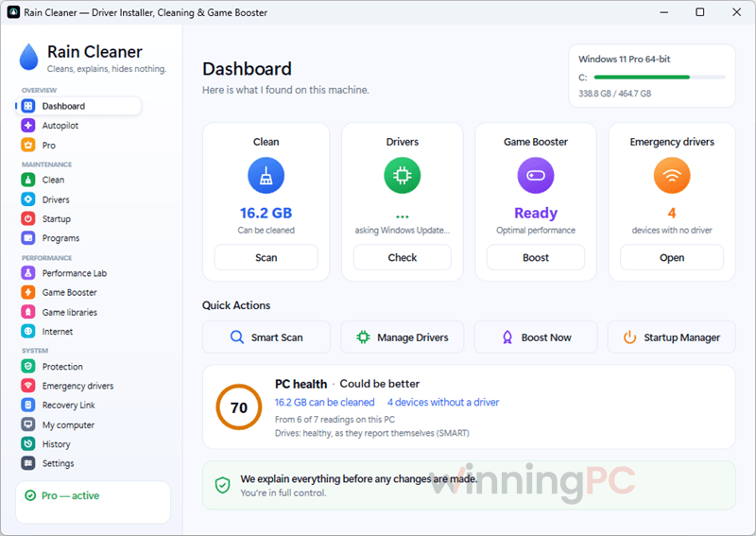Image resolution: width=756 pixels, height=536 pixels.
Task: Click the Pro active checkmark icon
Action: [30, 495]
